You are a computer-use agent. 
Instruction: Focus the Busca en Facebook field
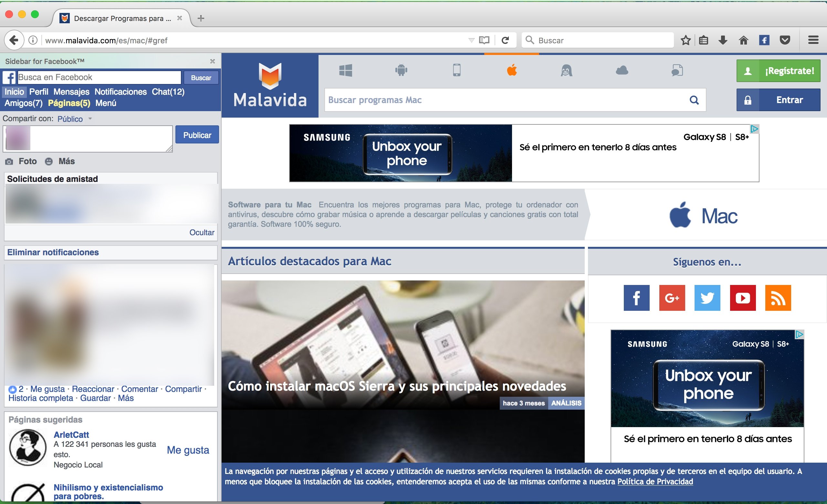(x=99, y=78)
